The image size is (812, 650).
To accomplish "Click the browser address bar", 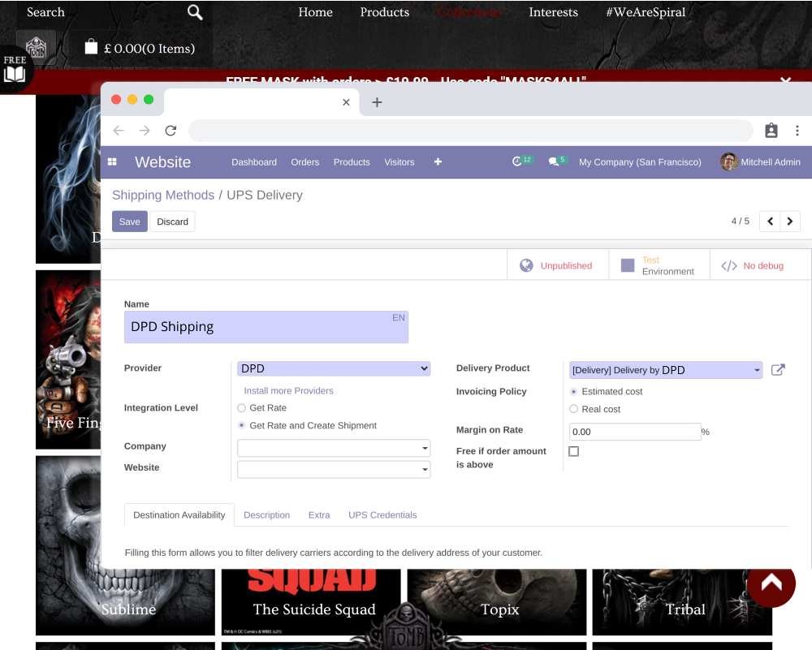I will pyautogui.click(x=471, y=131).
